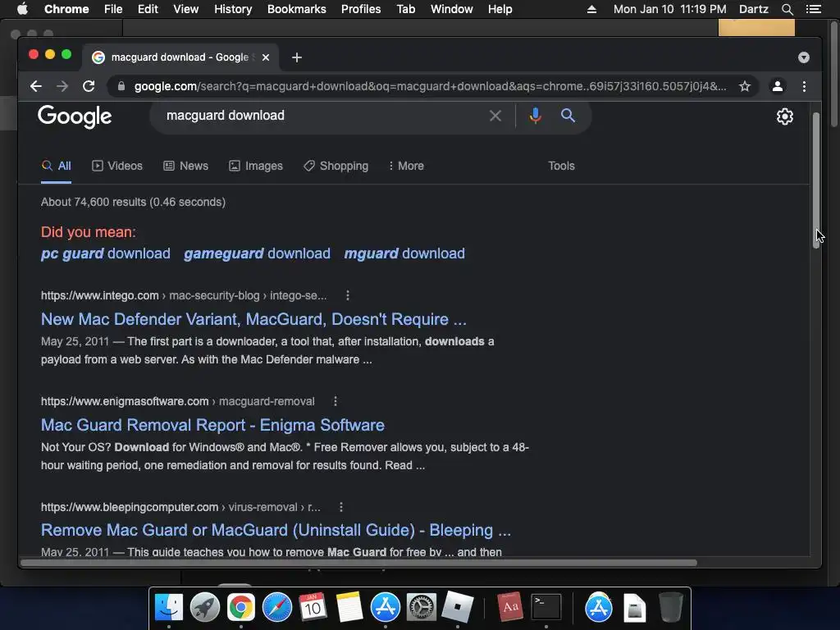Open 'New Mac Defender Variant, MacGuard' result
Image resolution: width=840 pixels, height=630 pixels.
click(253, 319)
